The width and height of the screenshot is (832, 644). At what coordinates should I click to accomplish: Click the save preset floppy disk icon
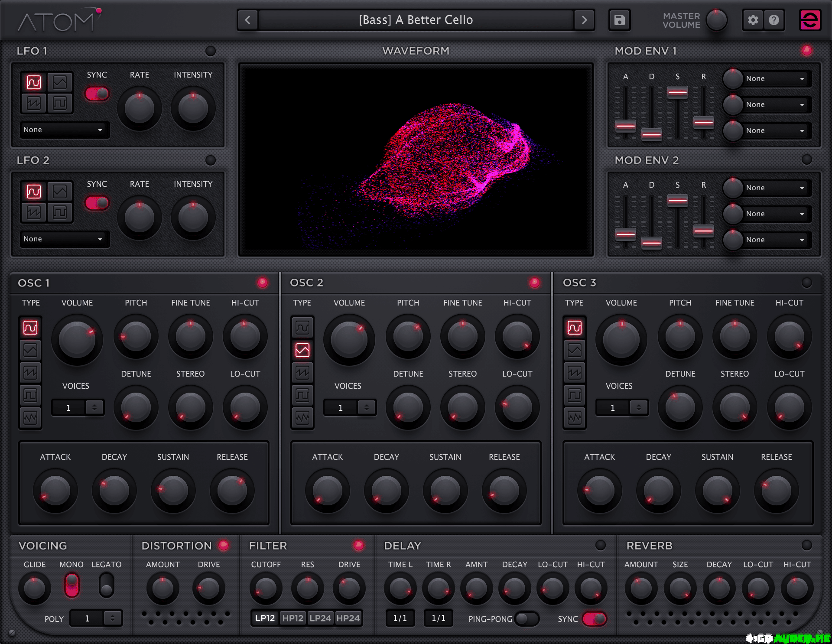(x=619, y=20)
